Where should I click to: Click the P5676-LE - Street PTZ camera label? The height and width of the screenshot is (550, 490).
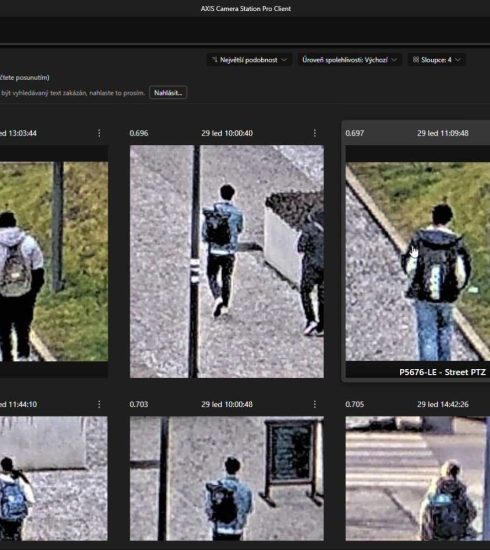tap(443, 372)
